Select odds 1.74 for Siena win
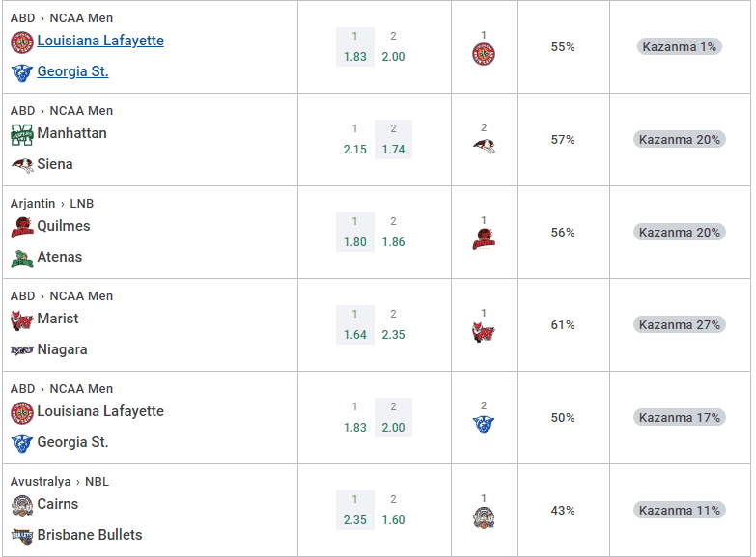This screenshot has height=557, width=756. (x=393, y=139)
